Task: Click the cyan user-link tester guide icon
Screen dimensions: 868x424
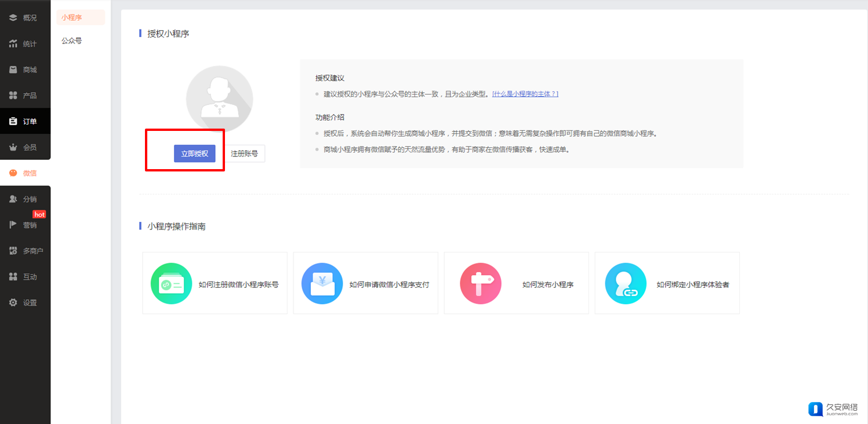Action: [x=626, y=283]
